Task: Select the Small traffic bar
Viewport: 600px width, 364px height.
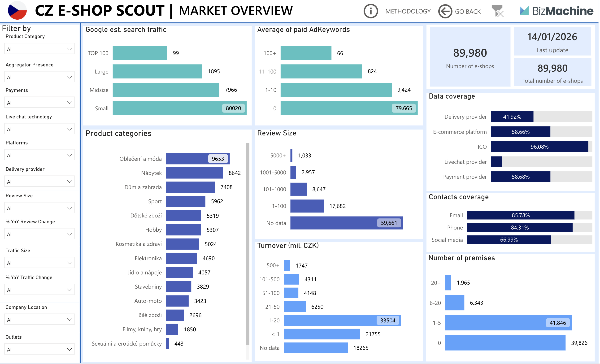Action: click(x=165, y=108)
